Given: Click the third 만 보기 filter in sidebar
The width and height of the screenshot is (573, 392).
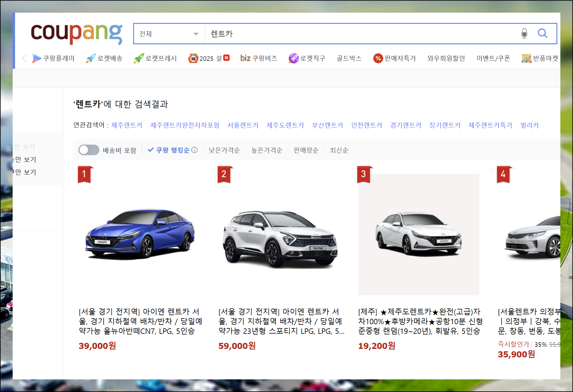Looking at the screenshot, I should [25, 172].
